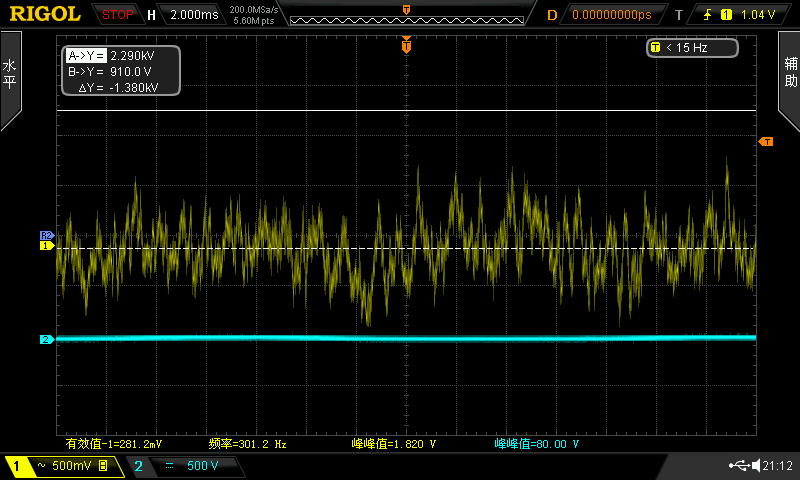Click the orange D delay label
The height and width of the screenshot is (480, 800).
pyautogui.click(x=552, y=15)
